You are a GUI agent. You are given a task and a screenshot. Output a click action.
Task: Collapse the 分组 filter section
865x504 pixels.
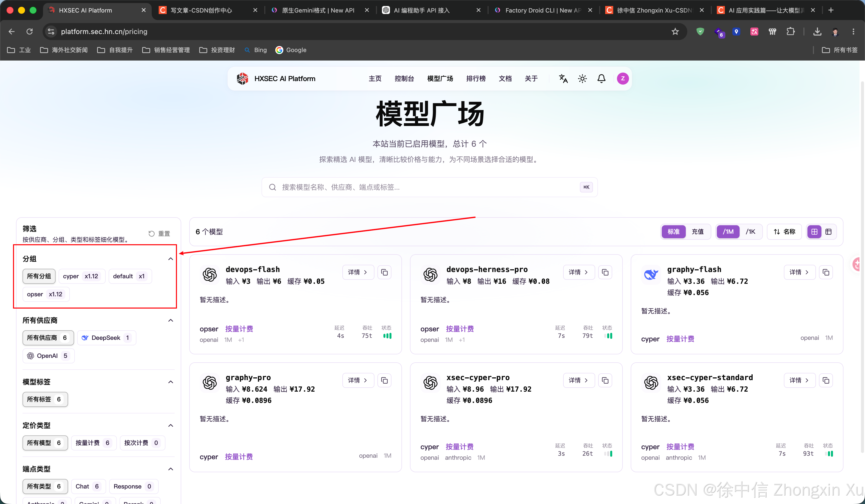(x=171, y=259)
